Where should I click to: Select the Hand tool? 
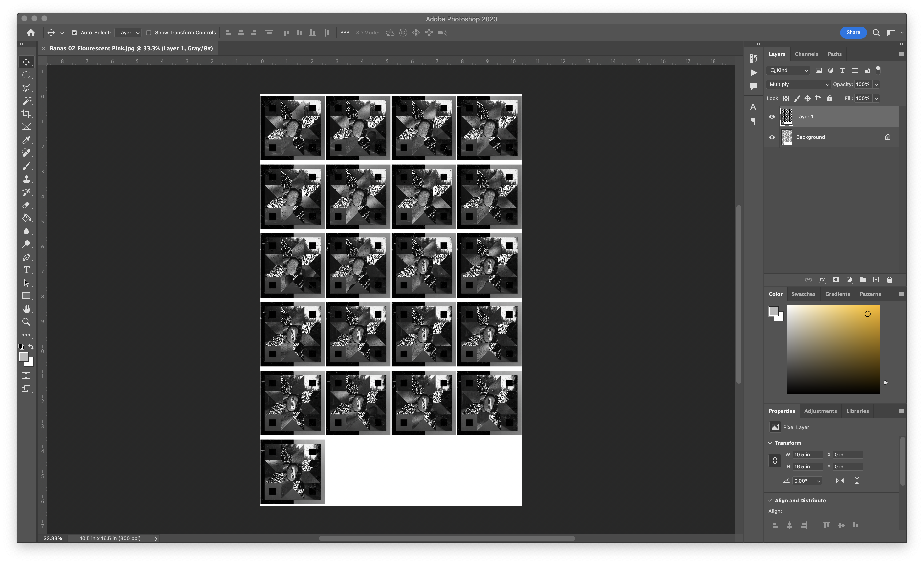click(x=26, y=309)
